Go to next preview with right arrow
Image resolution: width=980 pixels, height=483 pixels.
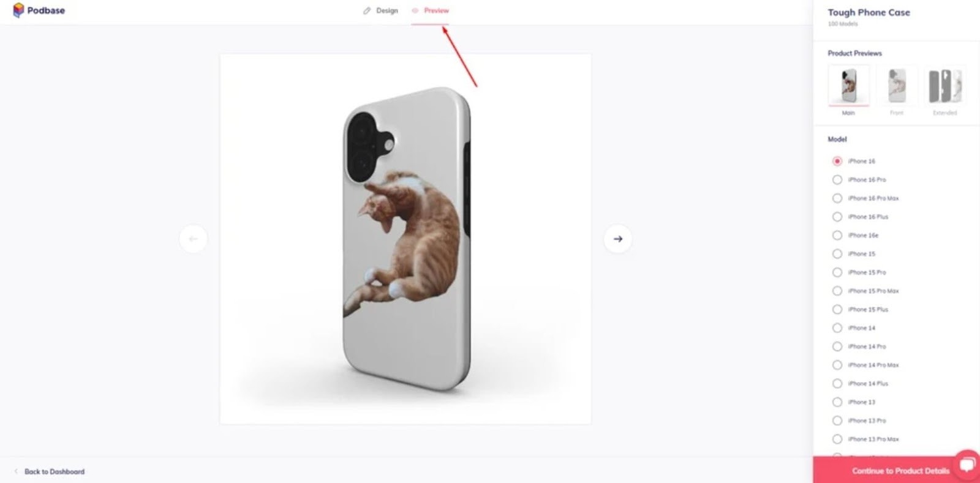click(618, 239)
